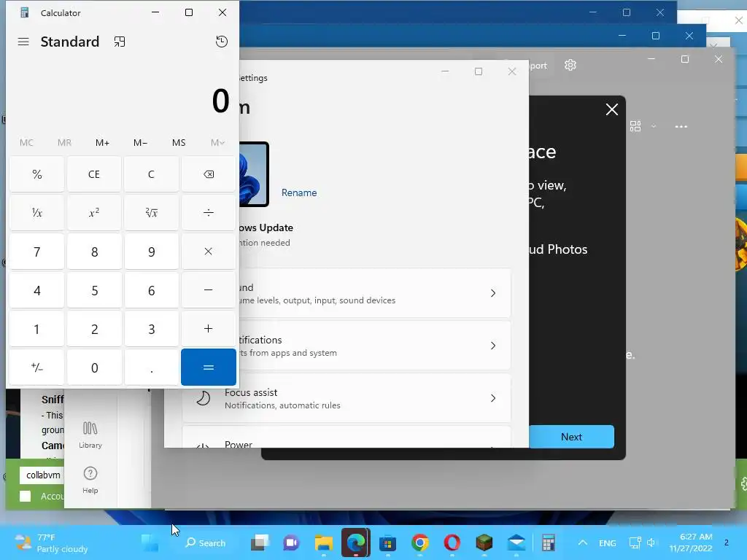Show hidden system tray icons

(x=583, y=542)
